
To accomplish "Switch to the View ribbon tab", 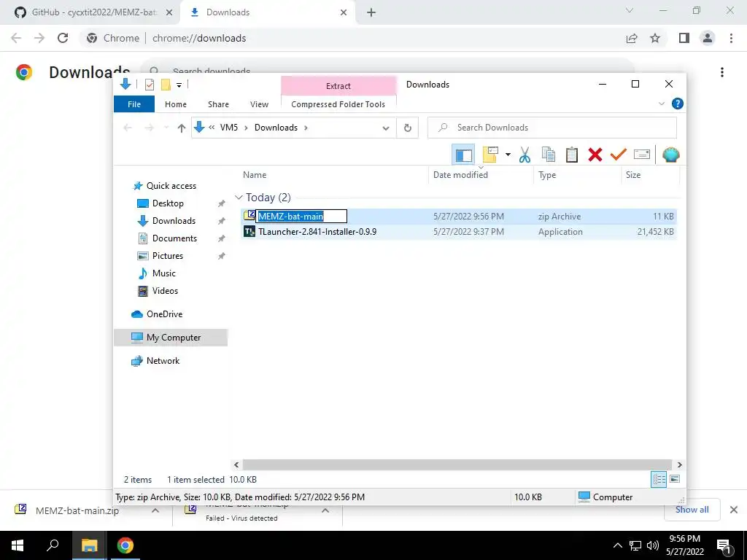I will pyautogui.click(x=259, y=104).
